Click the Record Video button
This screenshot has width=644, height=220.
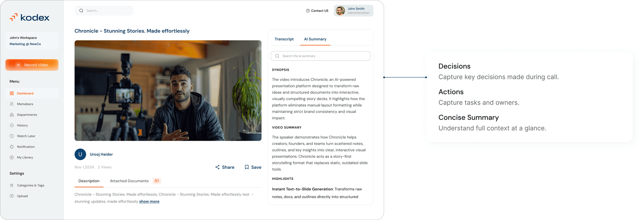point(32,65)
